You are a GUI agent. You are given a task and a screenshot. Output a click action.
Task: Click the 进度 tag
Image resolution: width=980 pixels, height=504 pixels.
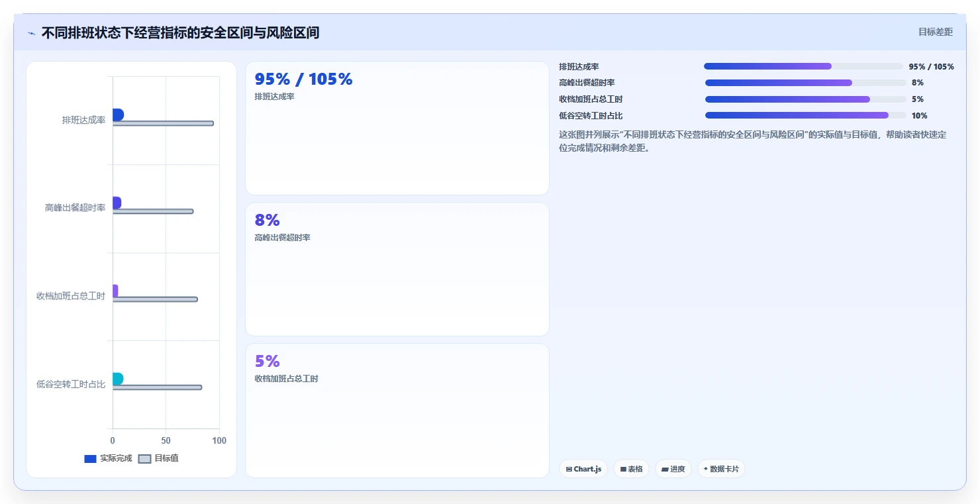[673, 469]
